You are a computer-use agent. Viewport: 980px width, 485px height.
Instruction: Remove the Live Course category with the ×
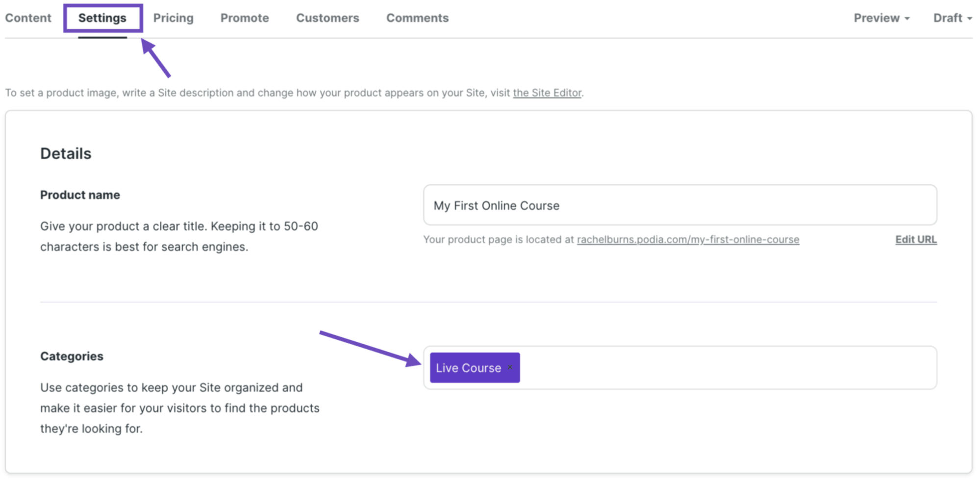click(509, 367)
